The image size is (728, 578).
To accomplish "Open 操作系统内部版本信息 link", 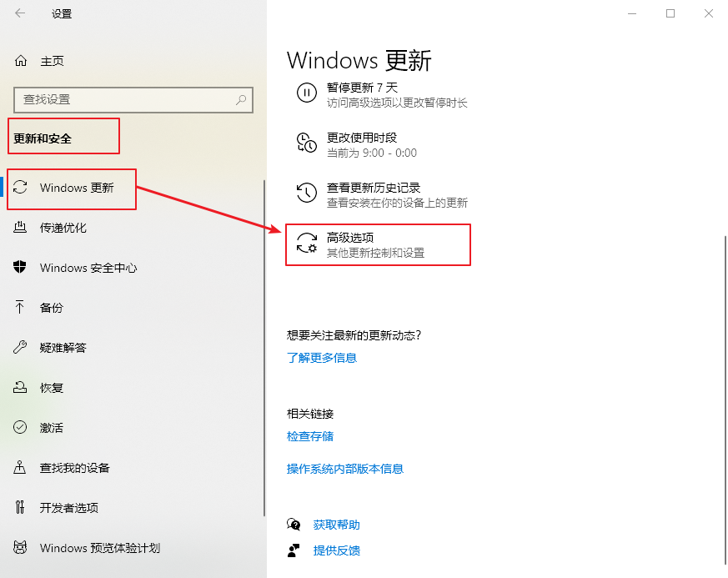I will (x=345, y=469).
